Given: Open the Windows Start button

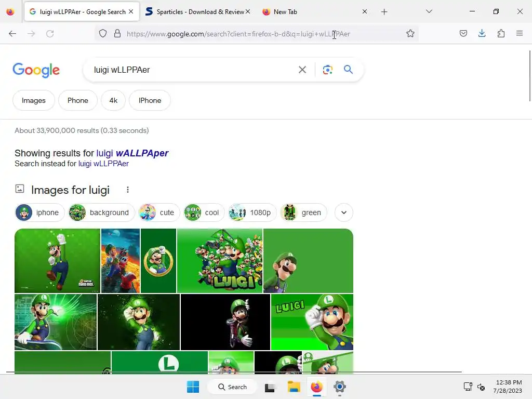Looking at the screenshot, I should (x=193, y=387).
